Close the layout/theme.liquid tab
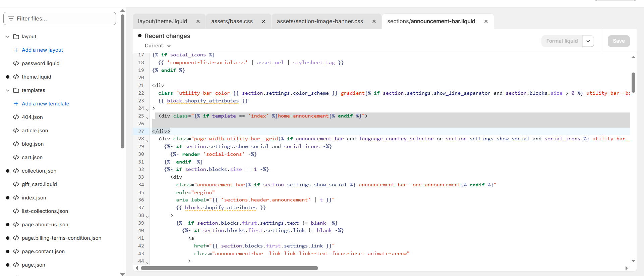The width and height of the screenshot is (644, 276). [198, 21]
